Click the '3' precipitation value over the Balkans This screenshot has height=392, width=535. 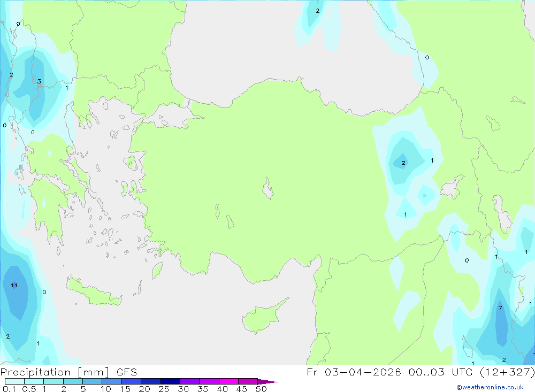click(x=39, y=81)
